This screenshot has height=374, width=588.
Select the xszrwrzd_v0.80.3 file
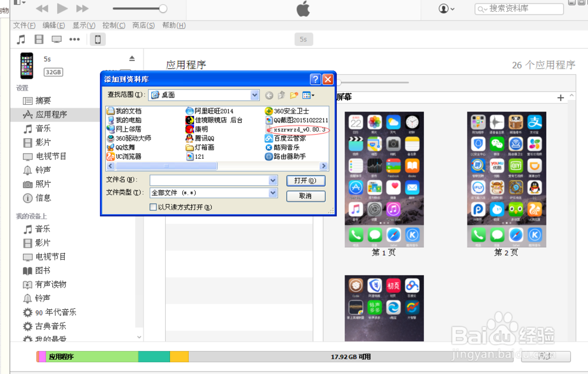click(296, 129)
